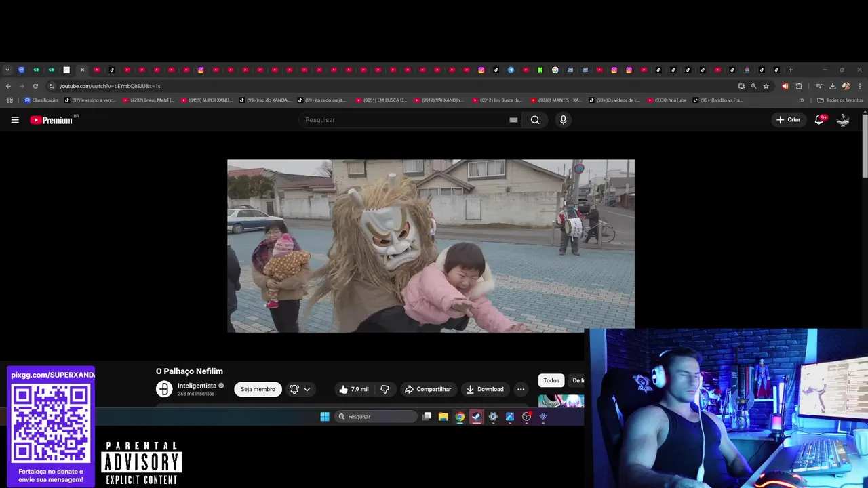Open the media controls icon in Chrome toolbar
Screen dimensions: 868x488
pos(819,86)
